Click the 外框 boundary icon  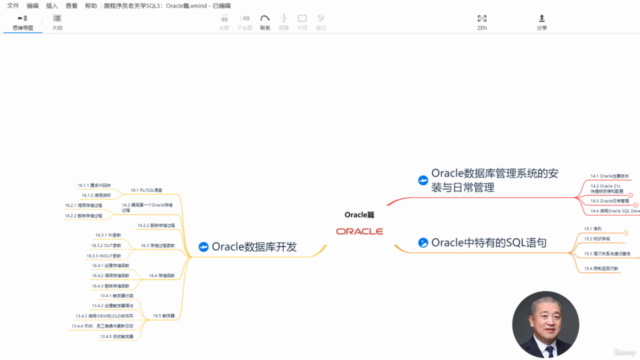[302, 22]
